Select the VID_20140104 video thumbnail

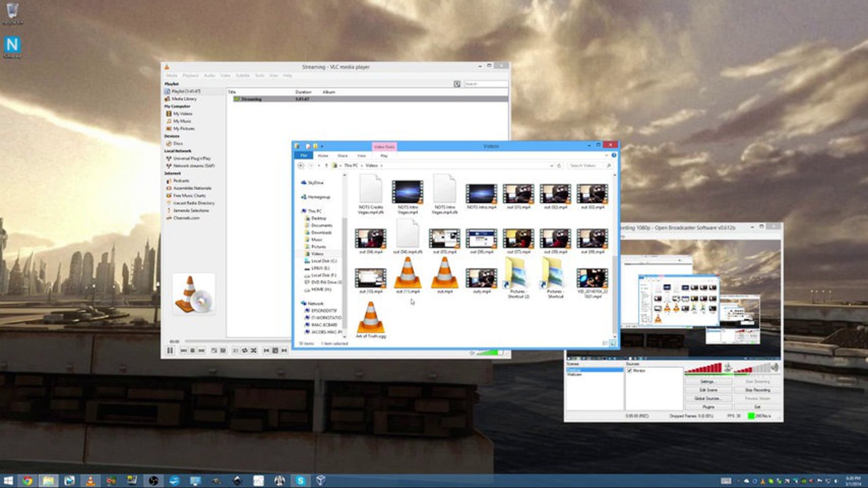592,283
